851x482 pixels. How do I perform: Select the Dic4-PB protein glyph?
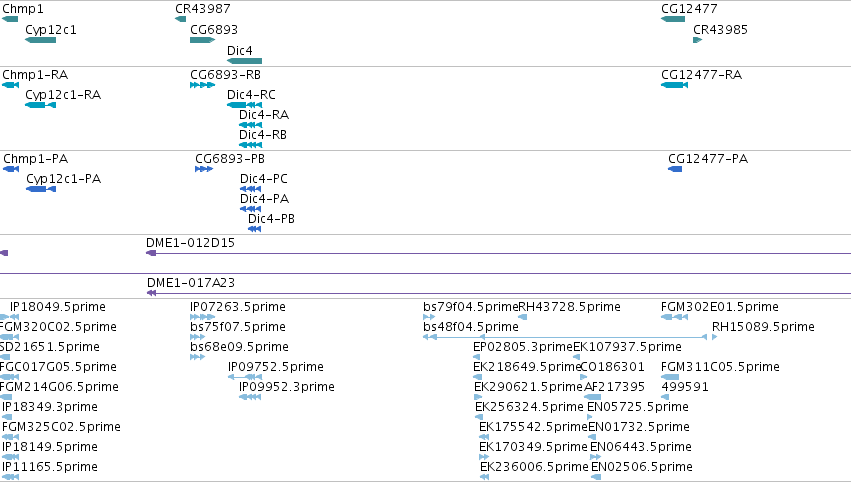(255, 229)
